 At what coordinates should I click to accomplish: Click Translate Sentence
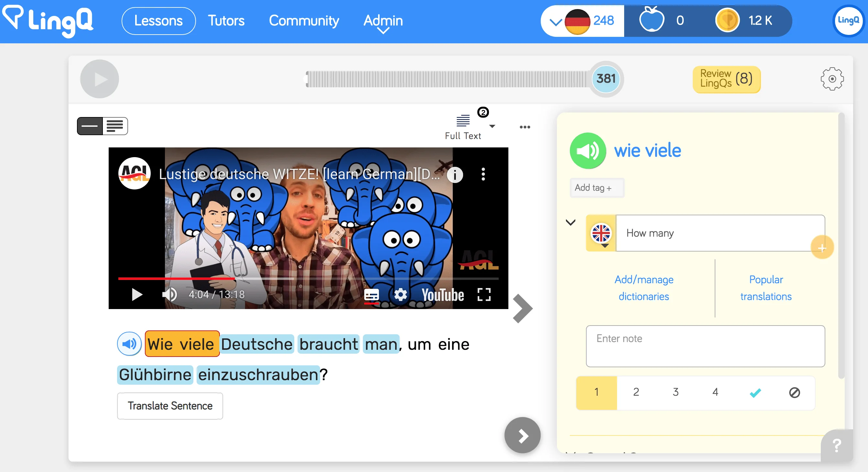(170, 406)
